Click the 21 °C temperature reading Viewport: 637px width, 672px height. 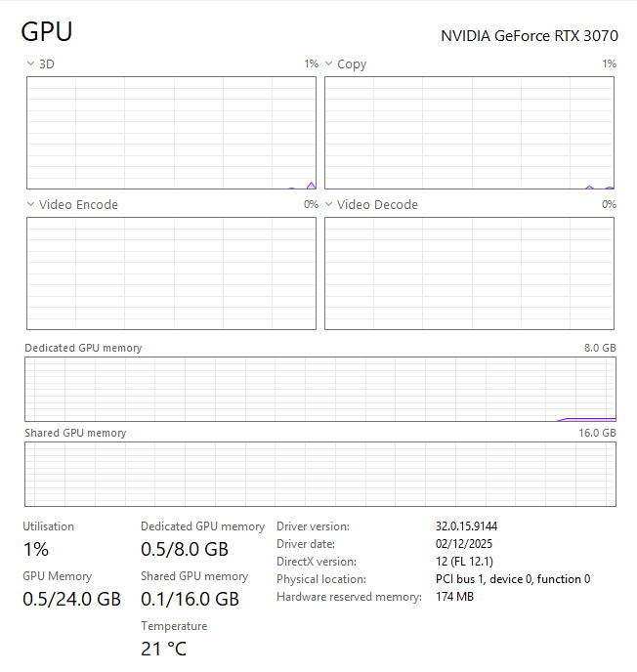163,649
